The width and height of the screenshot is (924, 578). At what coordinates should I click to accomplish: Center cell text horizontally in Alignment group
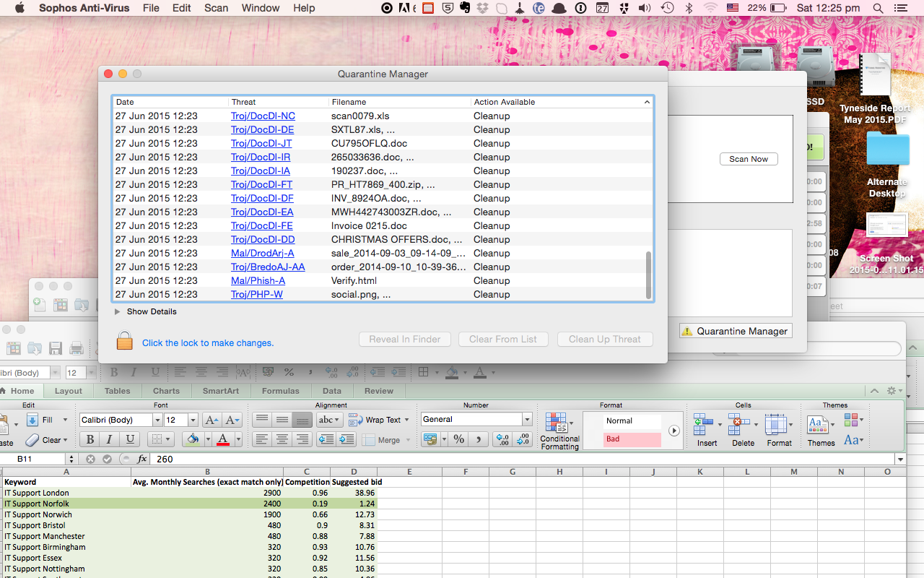click(x=282, y=439)
